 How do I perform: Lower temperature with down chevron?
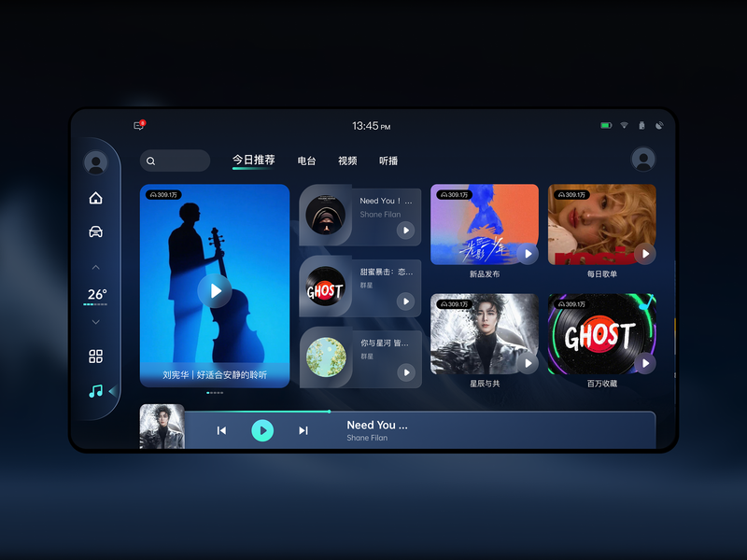tap(96, 322)
